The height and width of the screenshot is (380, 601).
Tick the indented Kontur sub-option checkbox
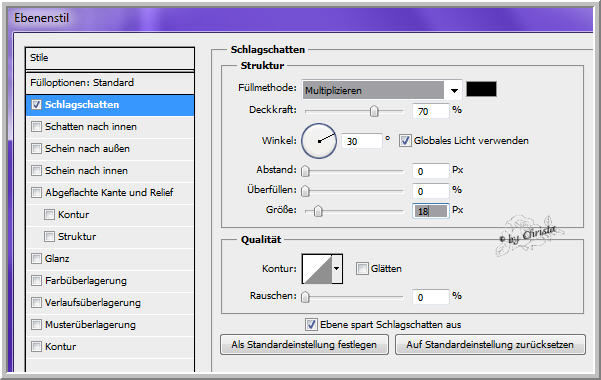[x=49, y=214]
